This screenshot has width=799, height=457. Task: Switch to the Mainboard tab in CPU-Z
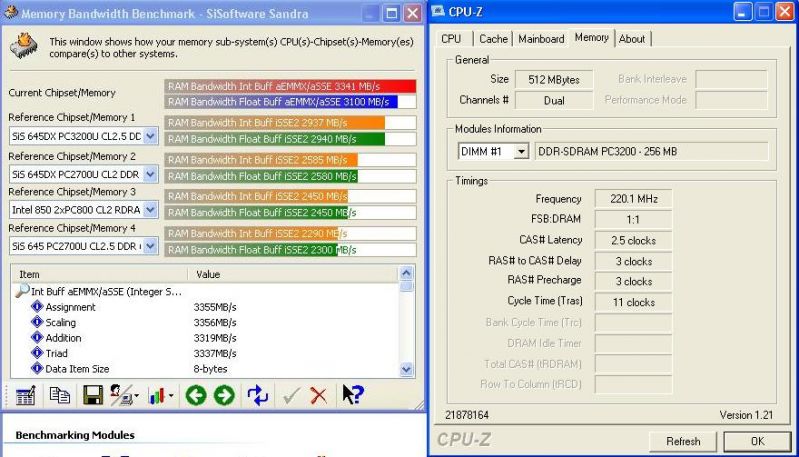pyautogui.click(x=541, y=39)
